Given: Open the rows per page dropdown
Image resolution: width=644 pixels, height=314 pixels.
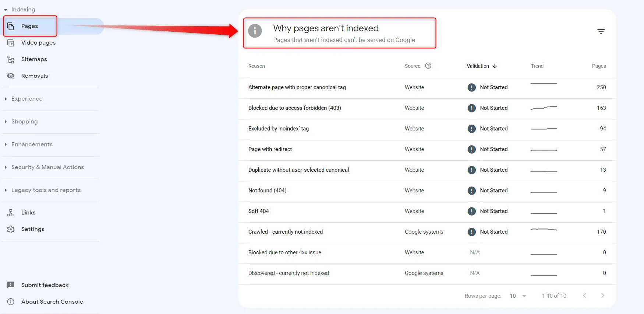Looking at the screenshot, I should [518, 296].
